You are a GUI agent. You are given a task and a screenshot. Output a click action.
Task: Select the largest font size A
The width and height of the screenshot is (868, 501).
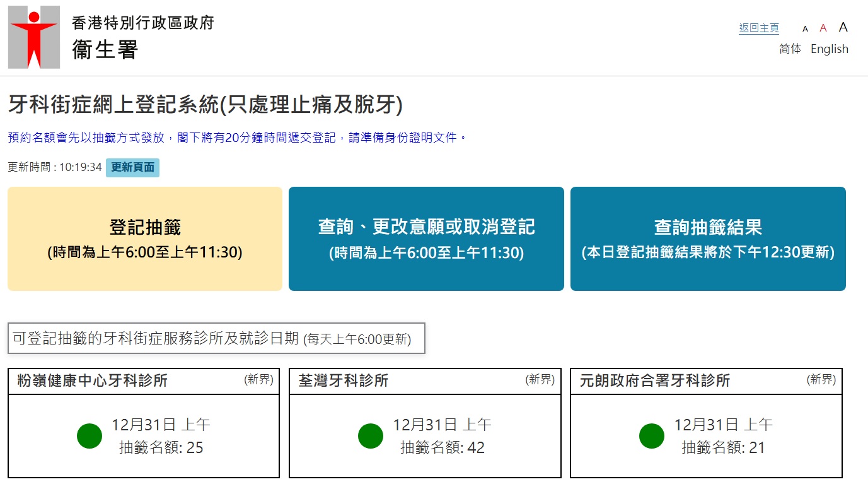click(843, 27)
